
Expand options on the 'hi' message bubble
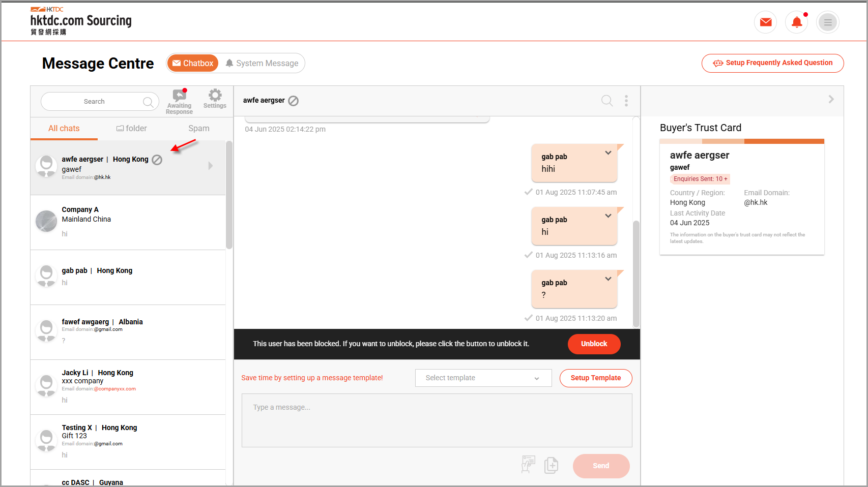608,216
